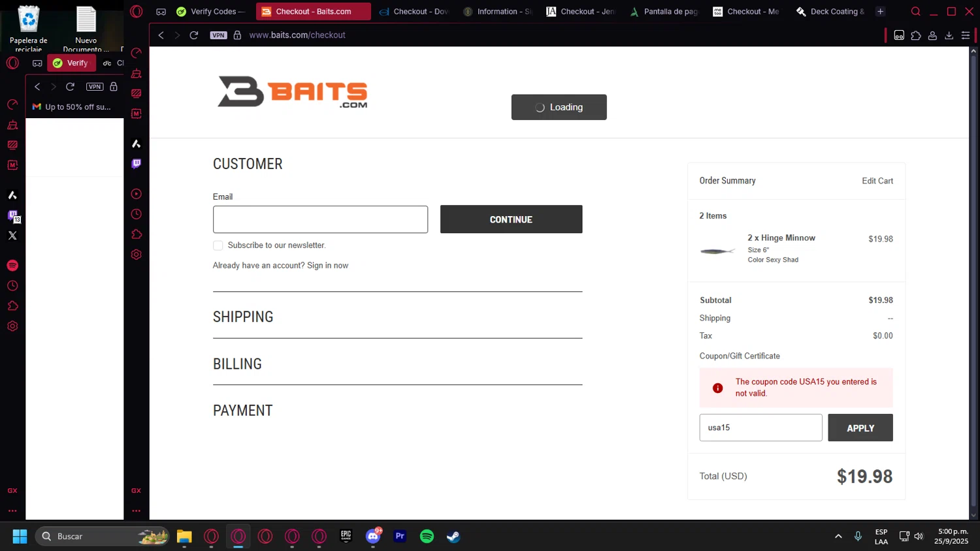Open Premiere Pro from the taskbar
This screenshot has width=980, height=551.
(400, 536)
